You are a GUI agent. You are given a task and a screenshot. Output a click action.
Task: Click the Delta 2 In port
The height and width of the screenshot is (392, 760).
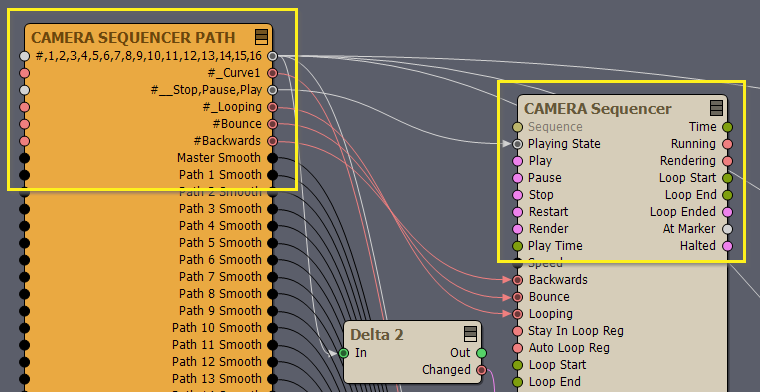click(344, 353)
